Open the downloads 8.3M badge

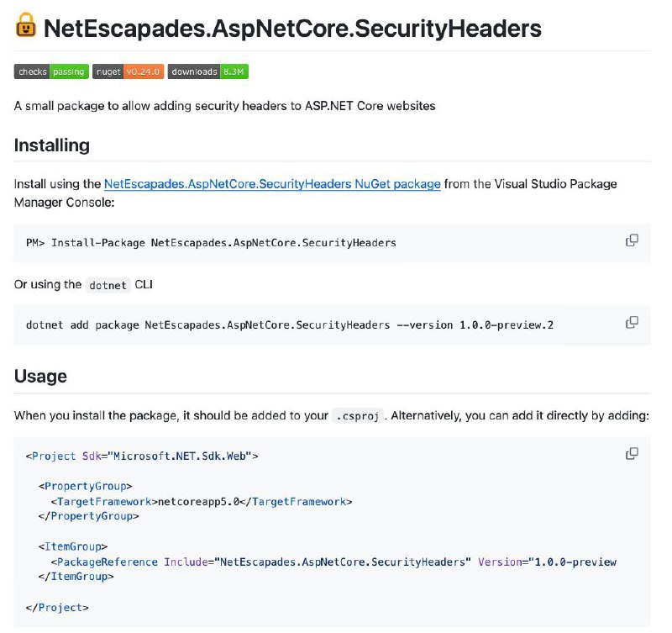pos(207,71)
